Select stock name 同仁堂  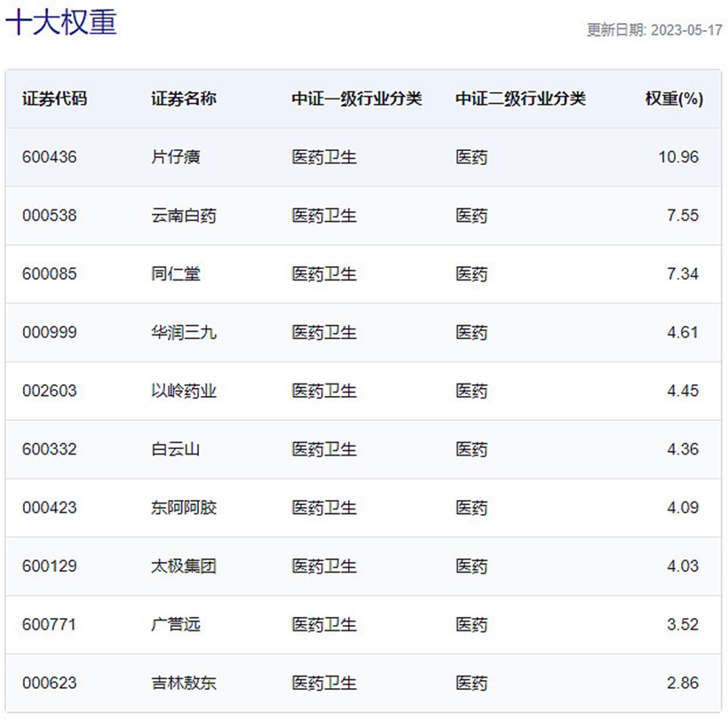pyautogui.click(x=176, y=274)
